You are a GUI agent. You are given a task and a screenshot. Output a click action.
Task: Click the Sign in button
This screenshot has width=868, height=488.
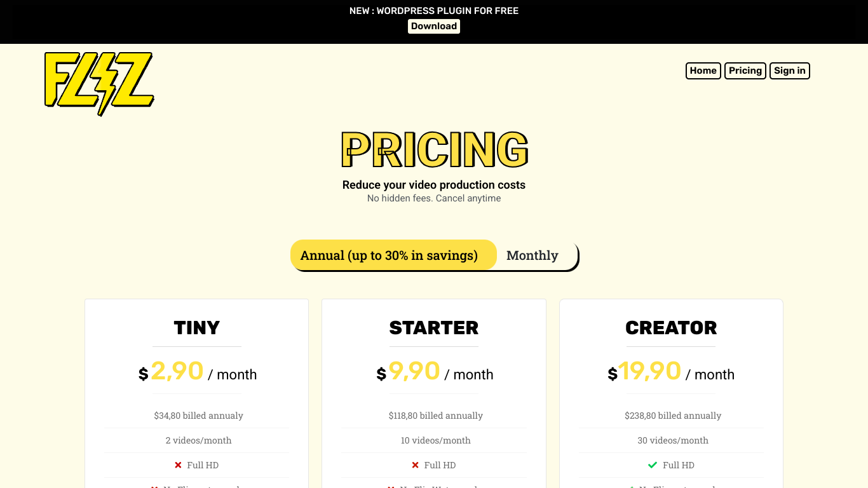tap(790, 71)
